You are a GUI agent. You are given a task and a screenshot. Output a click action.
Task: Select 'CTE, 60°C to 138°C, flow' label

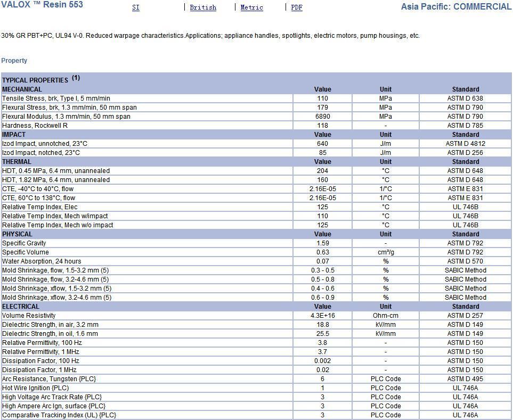click(38, 197)
